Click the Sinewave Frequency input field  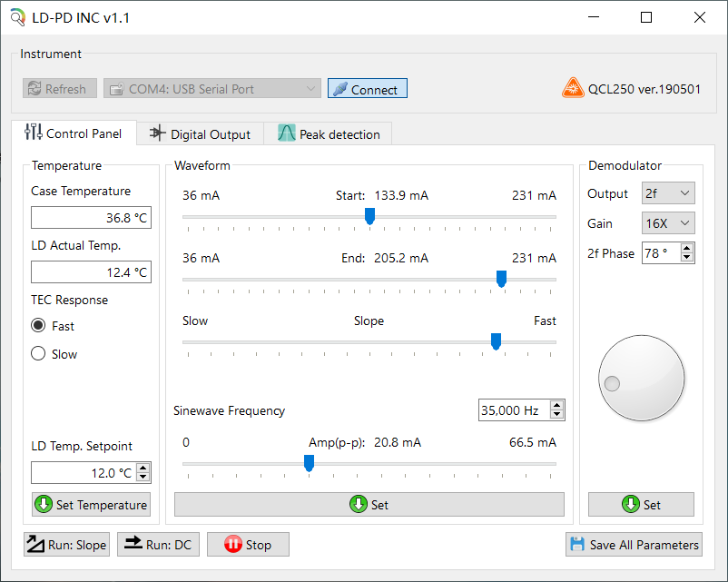(513, 410)
